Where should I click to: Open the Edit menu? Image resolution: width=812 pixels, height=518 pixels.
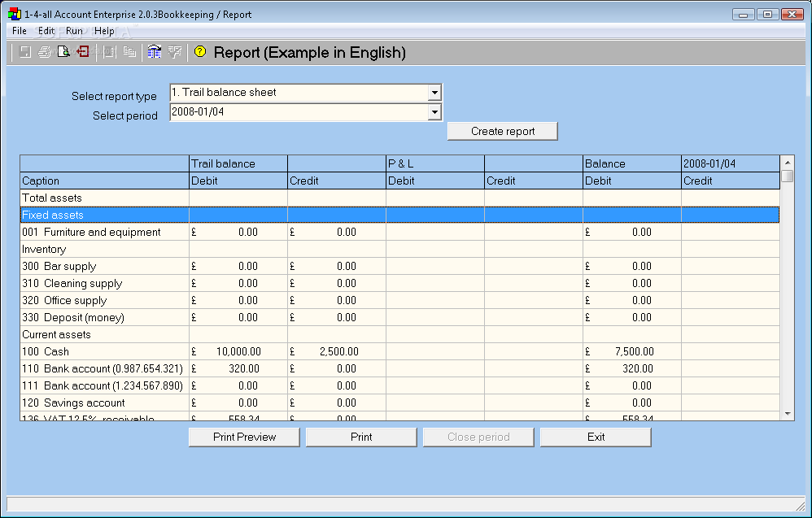pos(46,31)
